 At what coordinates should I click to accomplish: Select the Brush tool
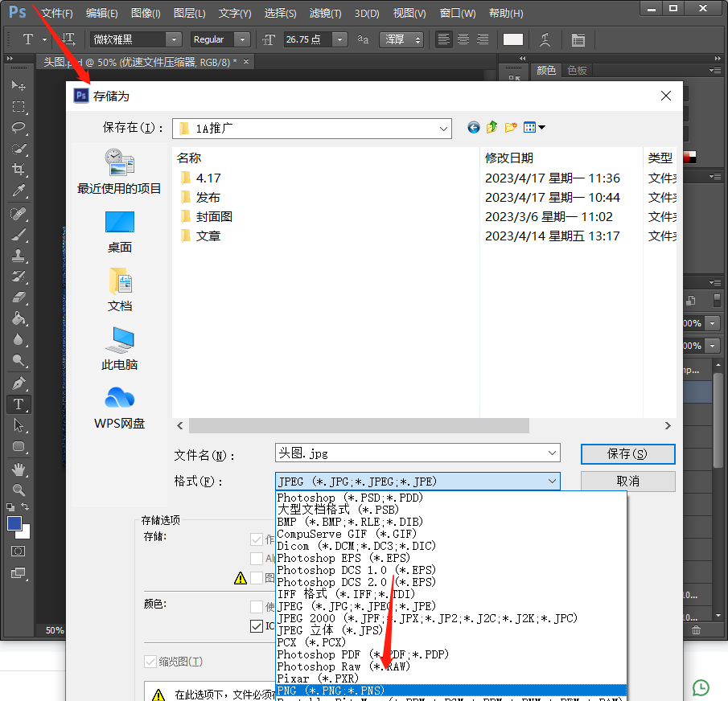[19, 235]
